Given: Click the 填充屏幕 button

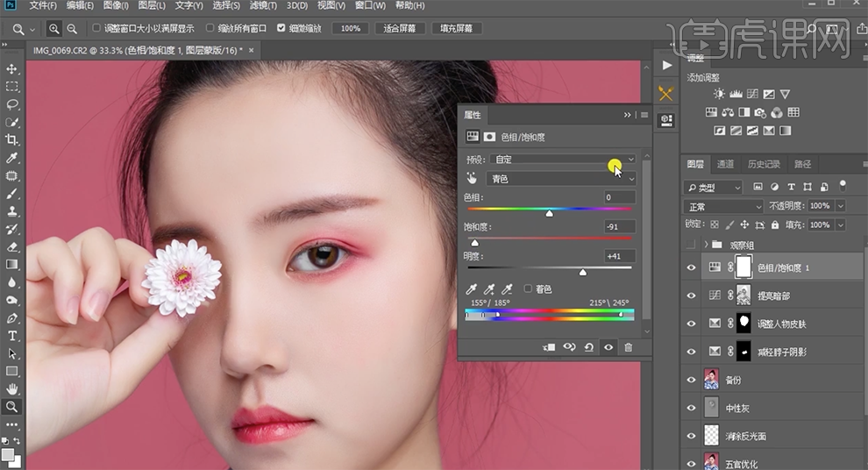Looking at the screenshot, I should click(456, 28).
